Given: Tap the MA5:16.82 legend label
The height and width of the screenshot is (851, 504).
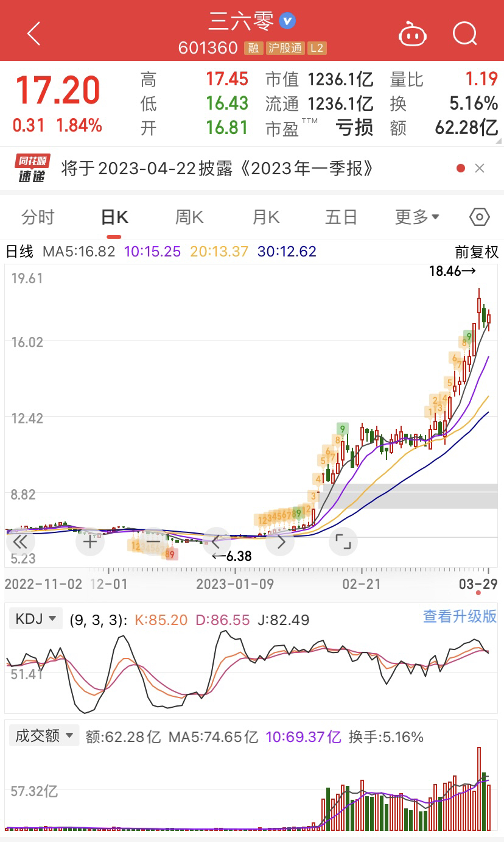Looking at the screenshot, I should 79,252.
